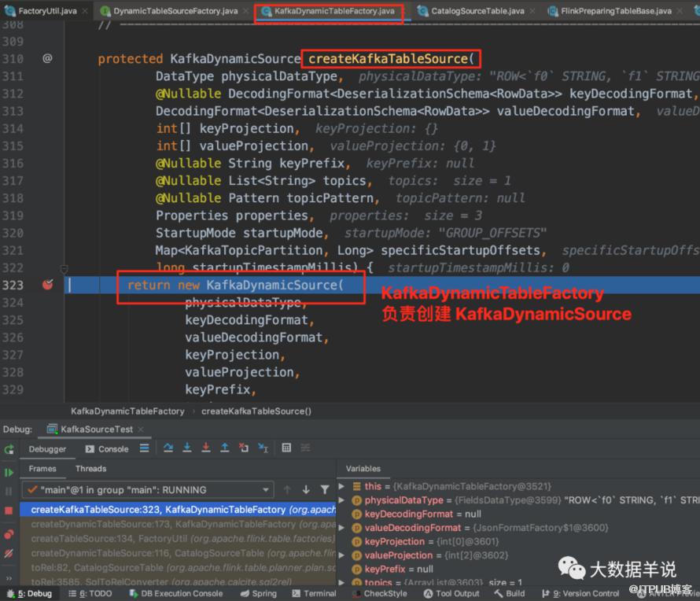Open the Evaluate Expression calculator
The width and height of the screenshot is (700, 601).
click(x=286, y=448)
